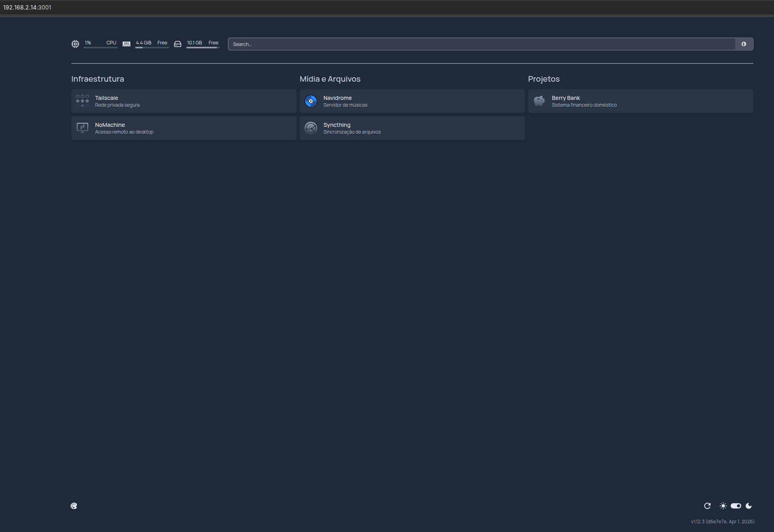Collapse the Projetos group heading
Screen dimensions: 774x532
(x=544, y=79)
